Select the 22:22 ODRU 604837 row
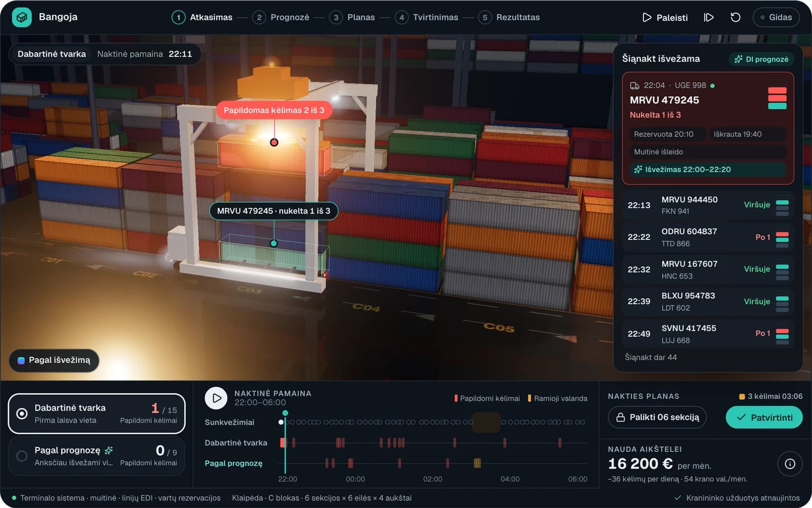812x508 pixels. pos(708,237)
